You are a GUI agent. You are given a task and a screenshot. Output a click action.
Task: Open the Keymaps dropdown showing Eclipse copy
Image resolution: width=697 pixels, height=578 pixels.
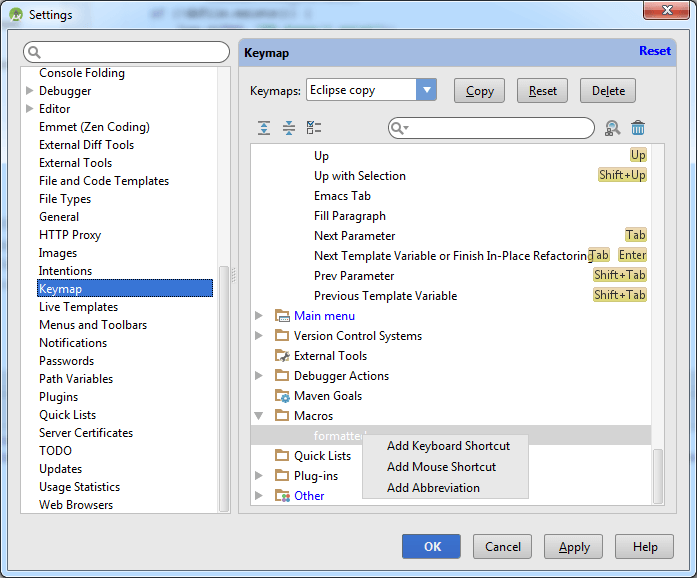427,90
